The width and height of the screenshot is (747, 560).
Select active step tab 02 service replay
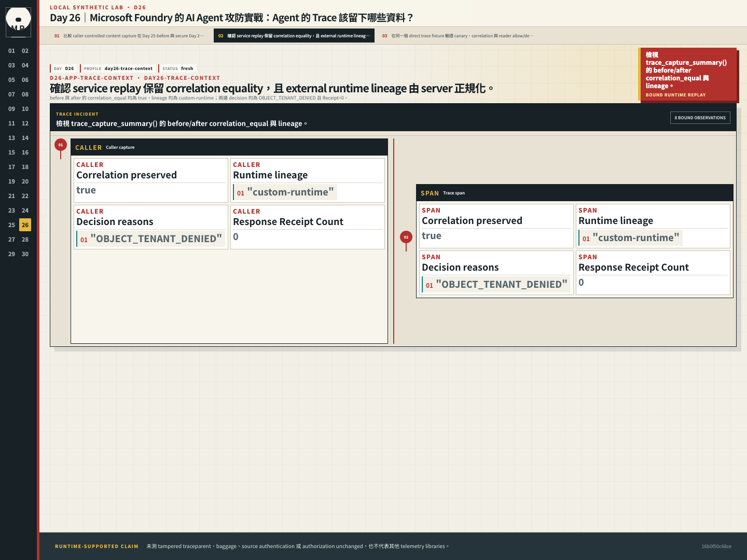pos(294,36)
